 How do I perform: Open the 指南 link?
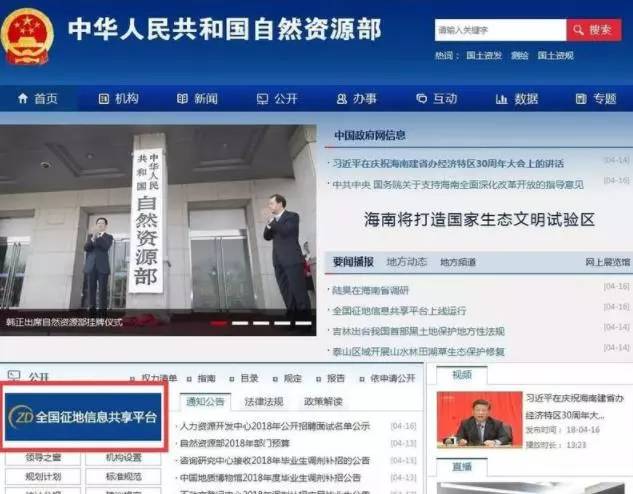click(x=207, y=378)
